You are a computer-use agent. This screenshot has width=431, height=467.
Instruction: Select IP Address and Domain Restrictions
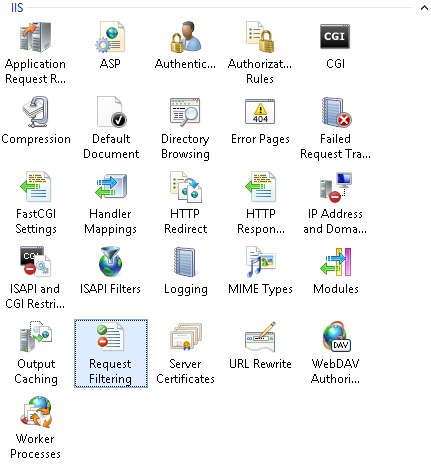click(x=335, y=203)
